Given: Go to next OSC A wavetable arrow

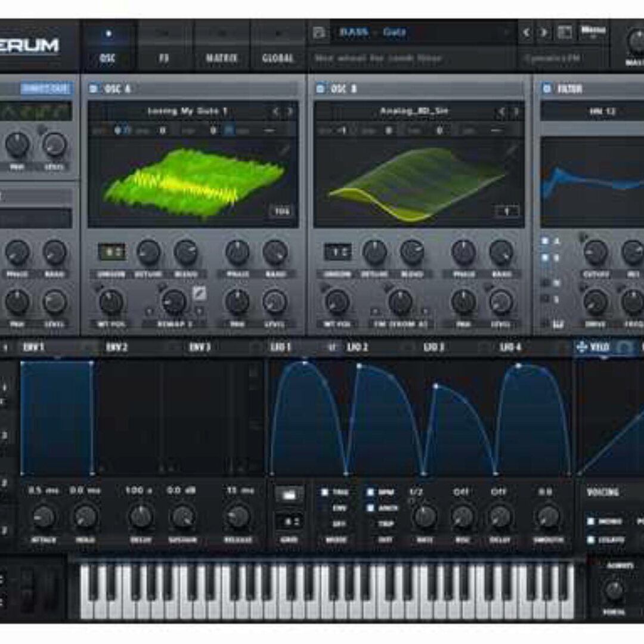Looking at the screenshot, I should [290, 111].
